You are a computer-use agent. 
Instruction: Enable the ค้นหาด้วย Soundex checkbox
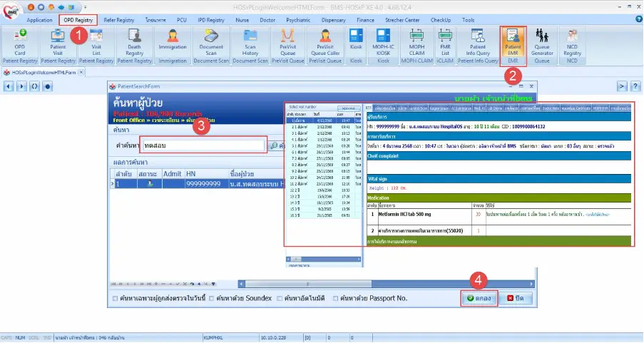point(212,299)
